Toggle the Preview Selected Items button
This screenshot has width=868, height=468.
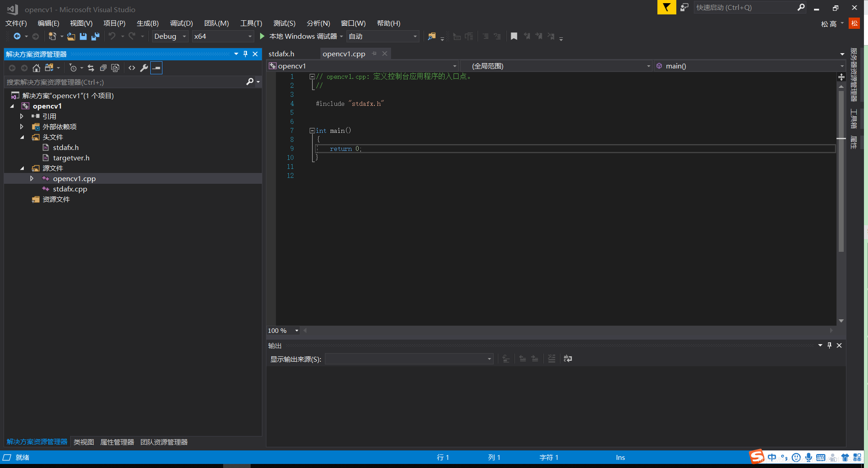156,68
